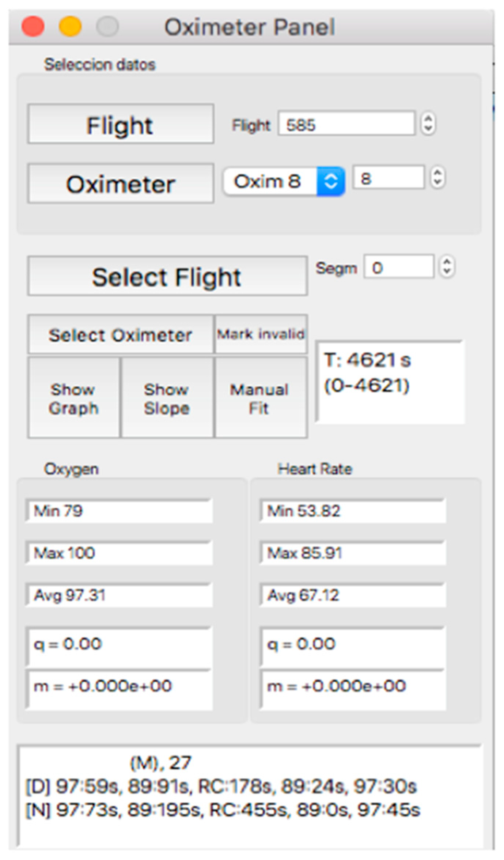Viewport: 504px width, 860px height.
Task: Open the Show Graph view
Action: point(73,398)
